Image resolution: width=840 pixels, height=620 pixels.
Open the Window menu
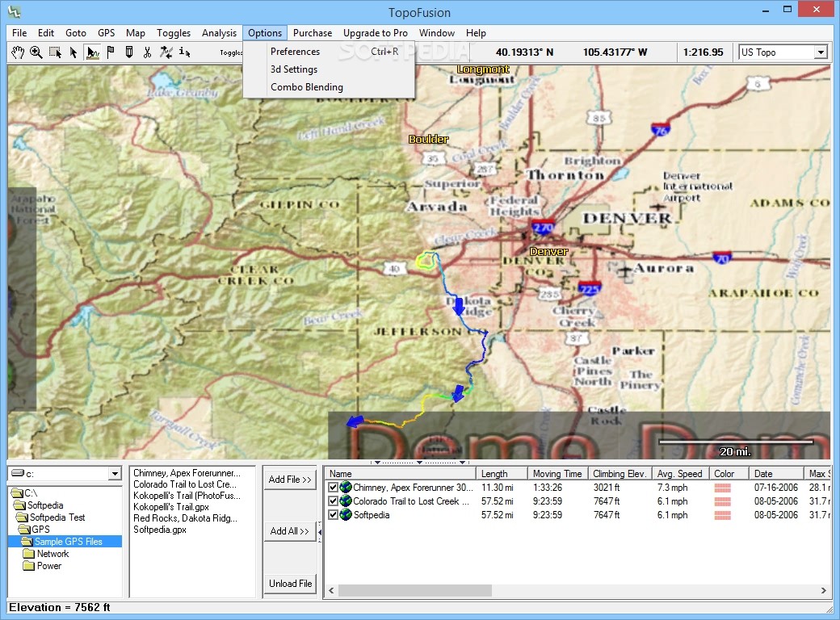pyautogui.click(x=437, y=33)
